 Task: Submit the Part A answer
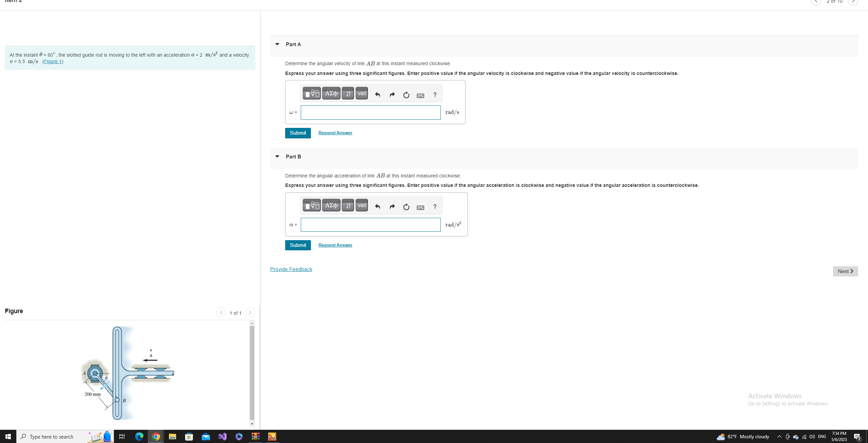click(298, 133)
